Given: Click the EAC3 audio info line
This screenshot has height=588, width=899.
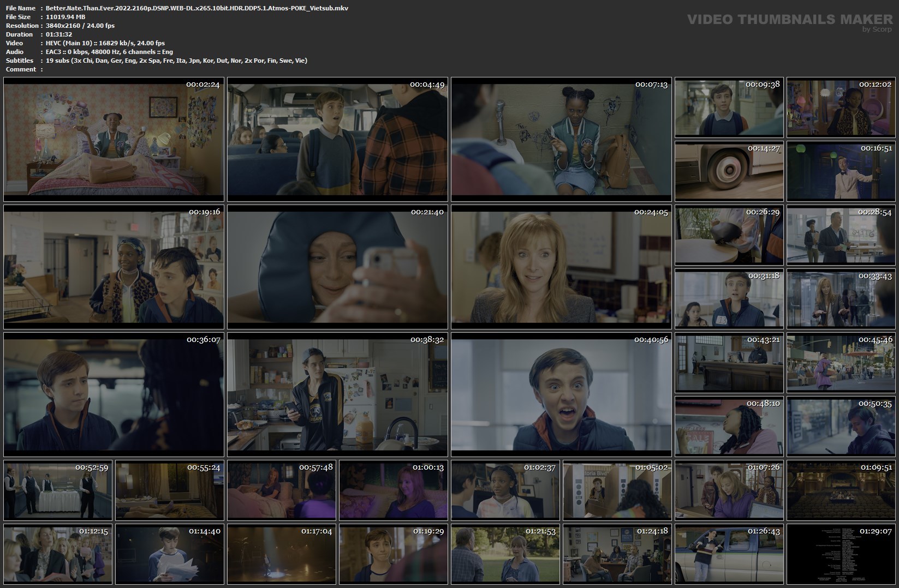Looking at the screenshot, I should click(109, 52).
